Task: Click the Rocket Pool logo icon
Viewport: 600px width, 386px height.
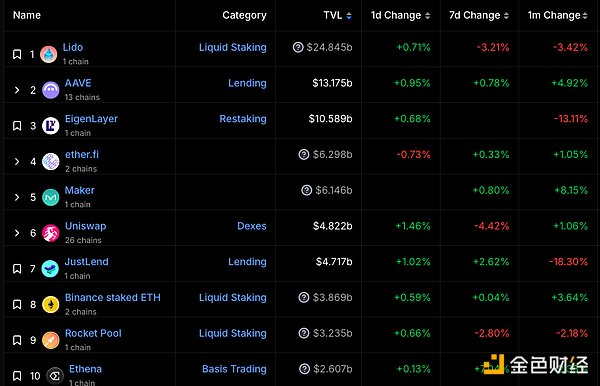Action: [51, 340]
